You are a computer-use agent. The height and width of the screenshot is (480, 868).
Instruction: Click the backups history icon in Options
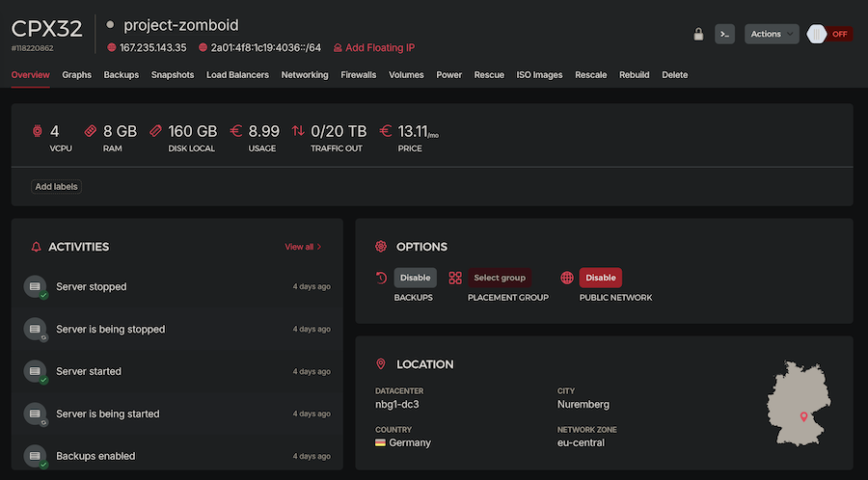(381, 278)
